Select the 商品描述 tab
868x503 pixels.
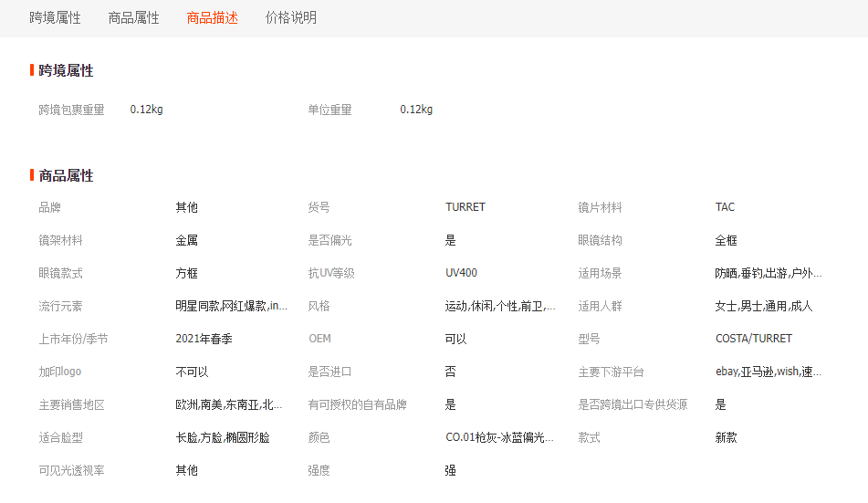coord(212,18)
